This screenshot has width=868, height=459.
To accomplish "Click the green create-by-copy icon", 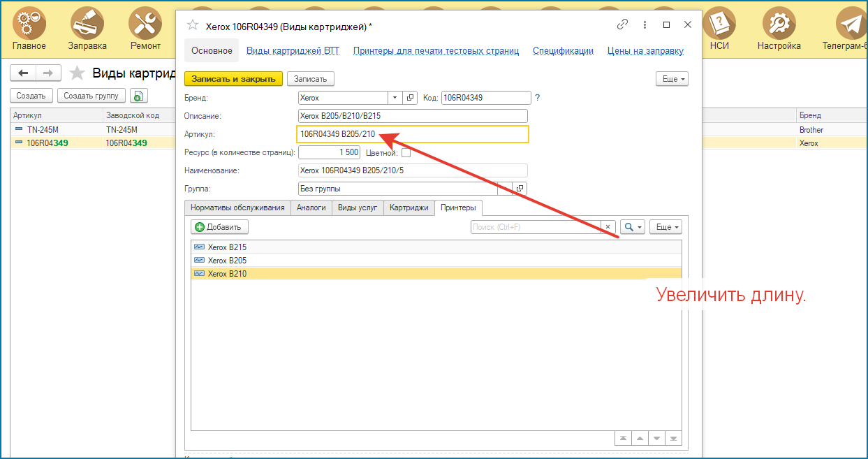I will pyautogui.click(x=139, y=96).
